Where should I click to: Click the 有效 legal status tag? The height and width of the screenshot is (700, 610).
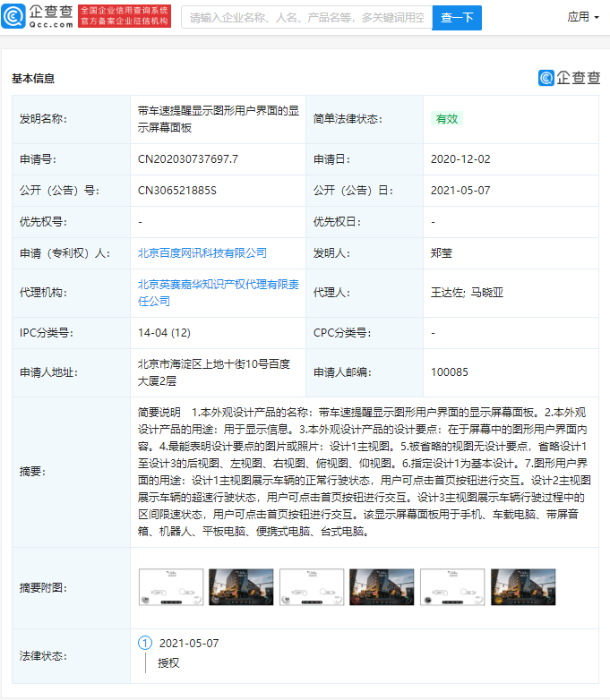pos(447,119)
